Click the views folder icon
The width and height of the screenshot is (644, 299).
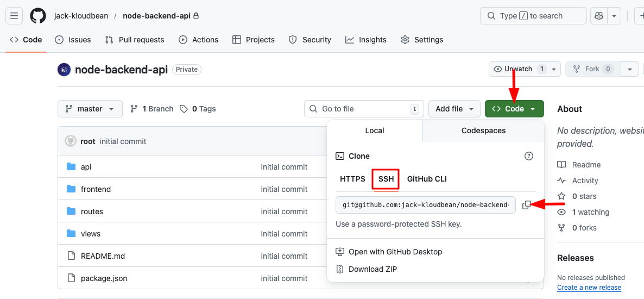point(71,233)
